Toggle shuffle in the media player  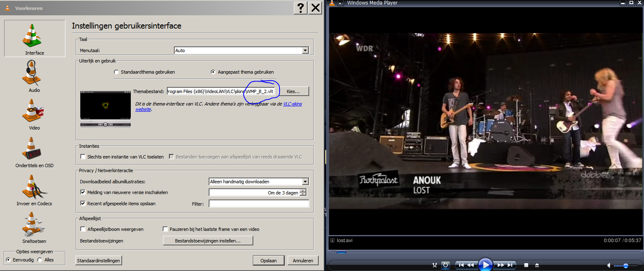pos(435,265)
